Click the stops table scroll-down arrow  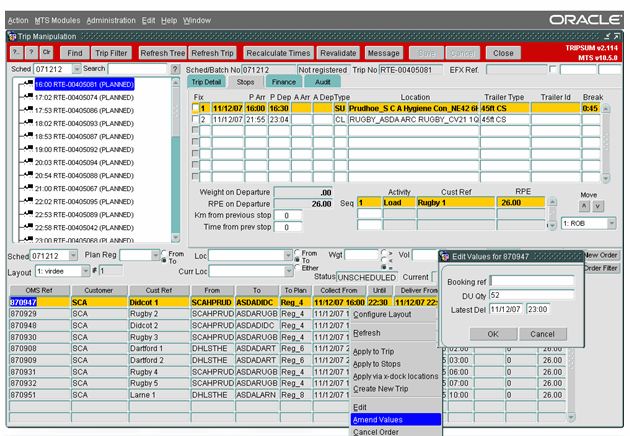[606, 178]
